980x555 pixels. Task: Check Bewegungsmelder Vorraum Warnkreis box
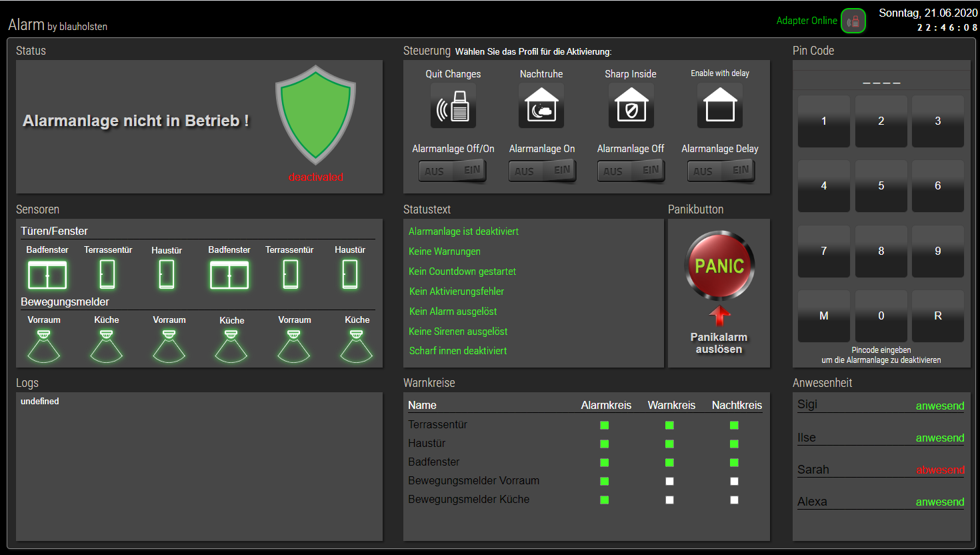coord(669,481)
